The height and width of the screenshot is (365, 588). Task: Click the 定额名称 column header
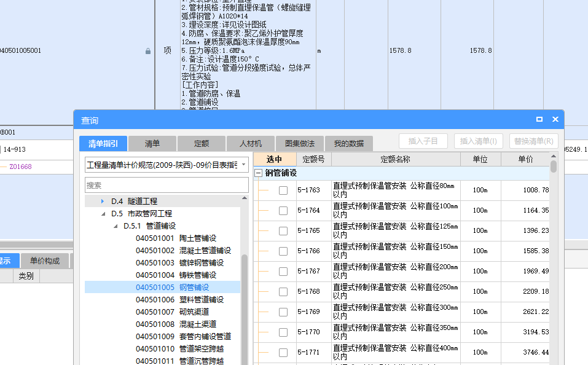(x=396, y=159)
